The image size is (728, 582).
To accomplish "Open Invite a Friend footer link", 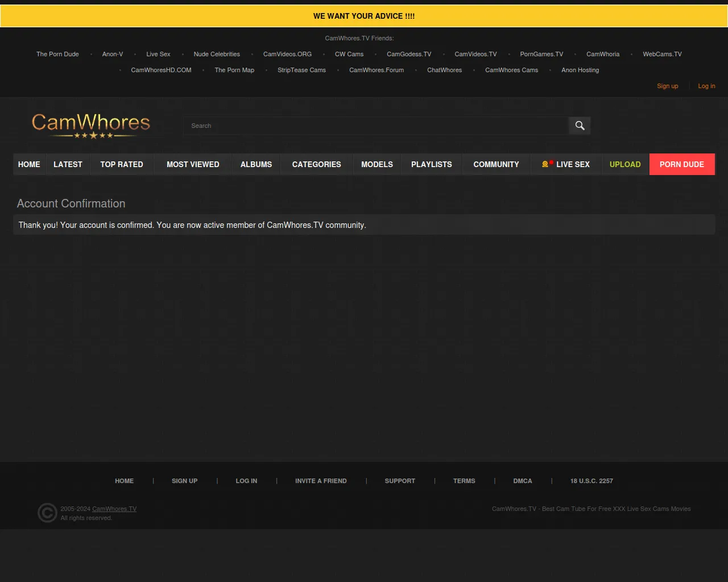I will point(321,481).
